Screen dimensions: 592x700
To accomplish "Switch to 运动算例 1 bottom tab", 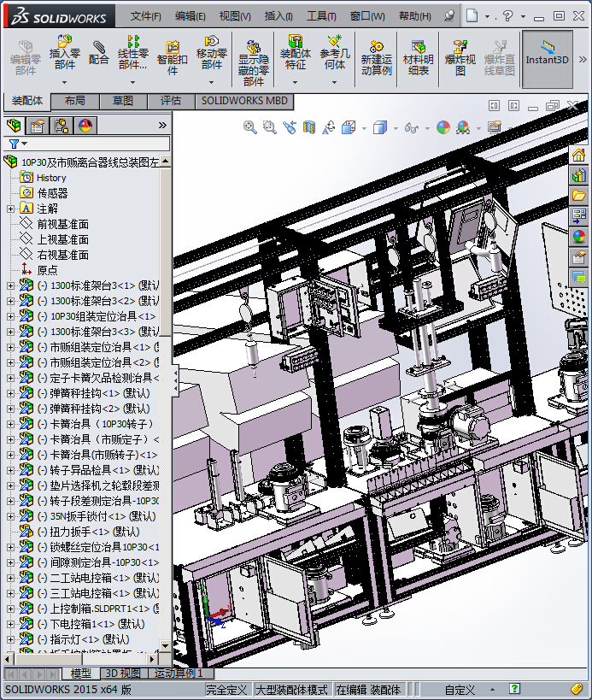I will pyautogui.click(x=179, y=674).
